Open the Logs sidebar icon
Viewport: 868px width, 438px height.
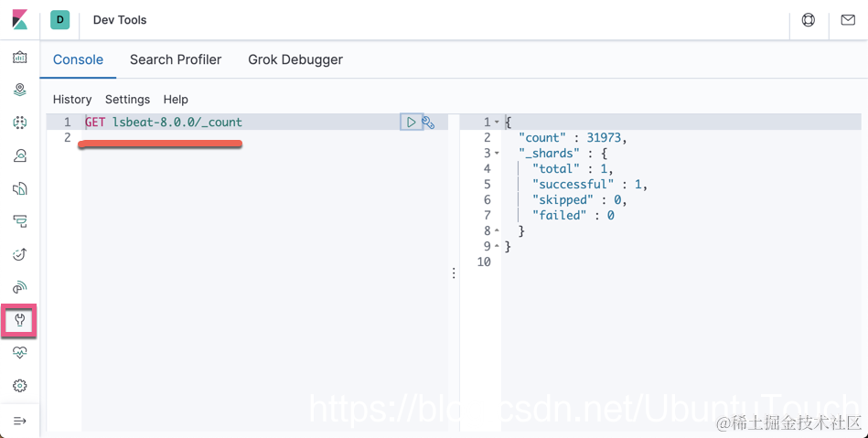click(x=19, y=188)
